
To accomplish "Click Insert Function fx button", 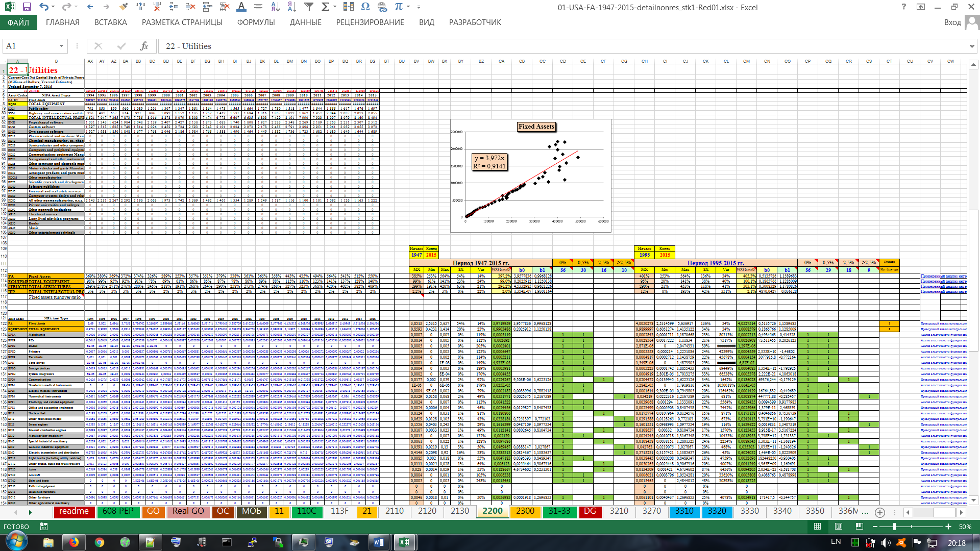I will pos(144,46).
